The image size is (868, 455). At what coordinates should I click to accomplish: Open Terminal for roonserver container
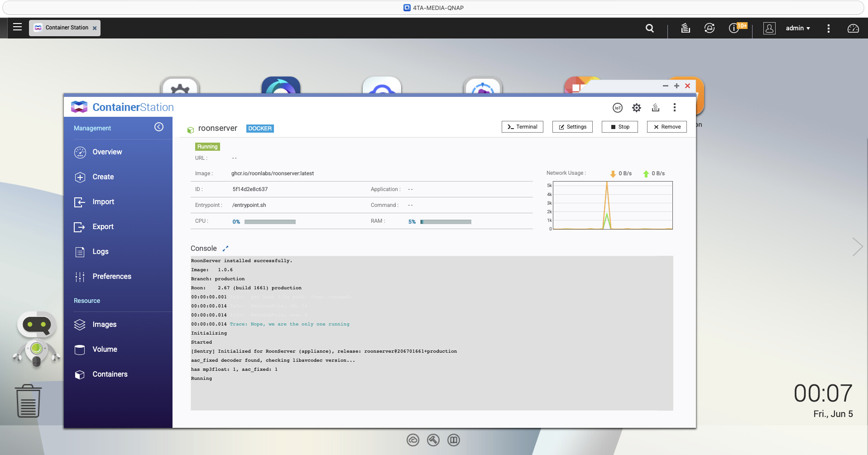pyautogui.click(x=523, y=127)
